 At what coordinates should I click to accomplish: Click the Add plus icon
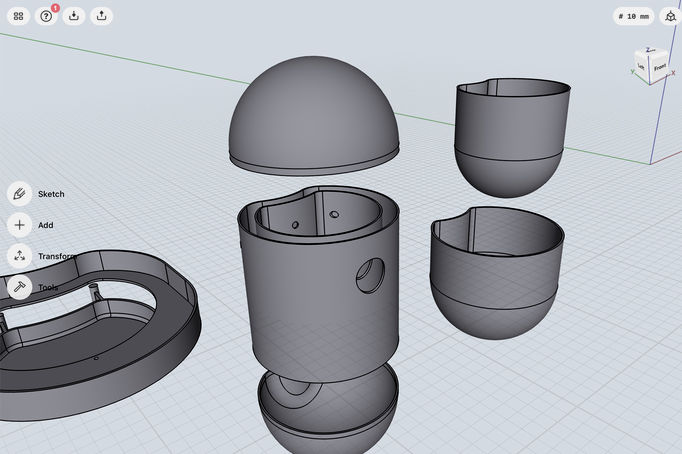[19, 225]
